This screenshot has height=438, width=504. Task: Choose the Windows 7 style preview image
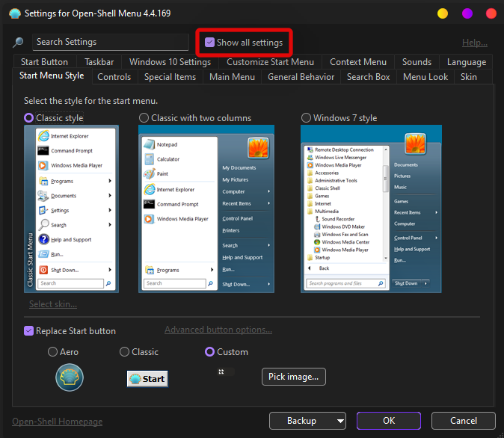(371, 209)
